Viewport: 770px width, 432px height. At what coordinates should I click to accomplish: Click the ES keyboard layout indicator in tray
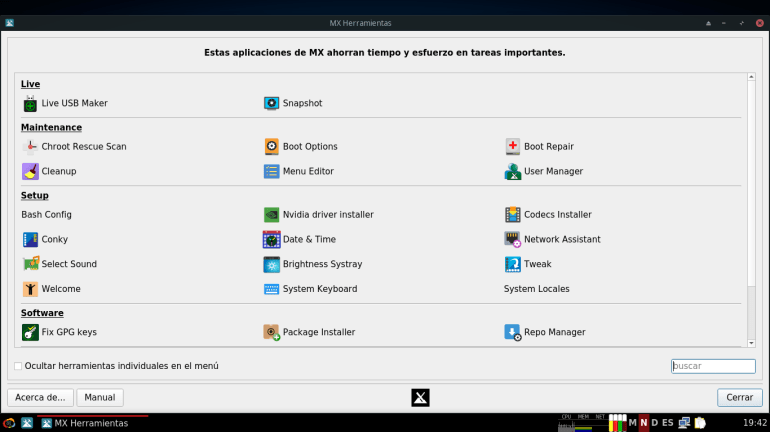coord(668,423)
